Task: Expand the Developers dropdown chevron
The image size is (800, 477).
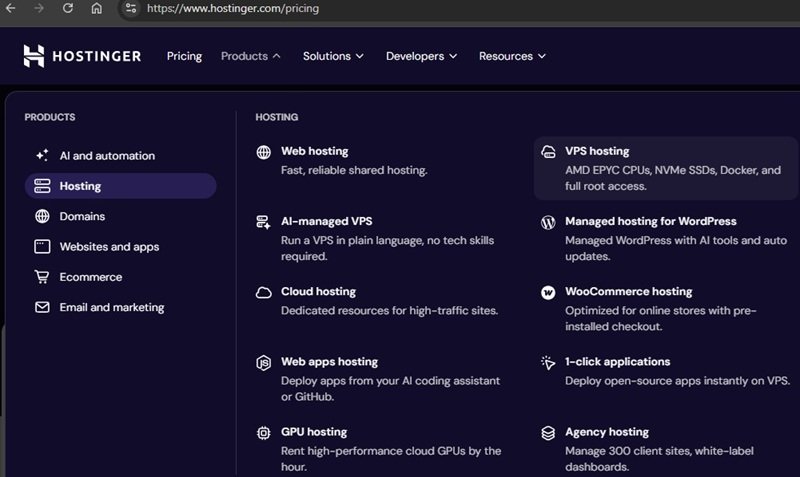Action: (453, 56)
